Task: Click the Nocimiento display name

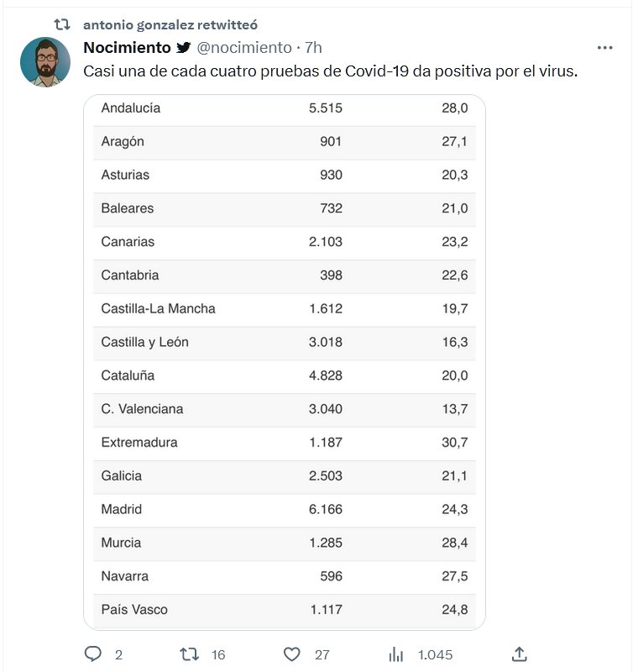Action: point(127,48)
